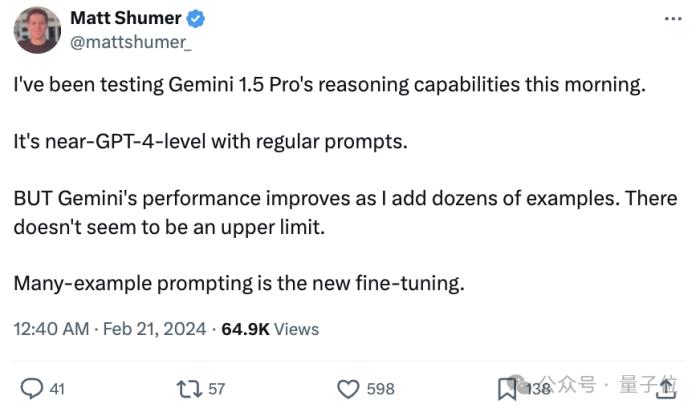The image size is (700, 412).
Task: Open the share upload arrow icon
Action: (x=667, y=388)
